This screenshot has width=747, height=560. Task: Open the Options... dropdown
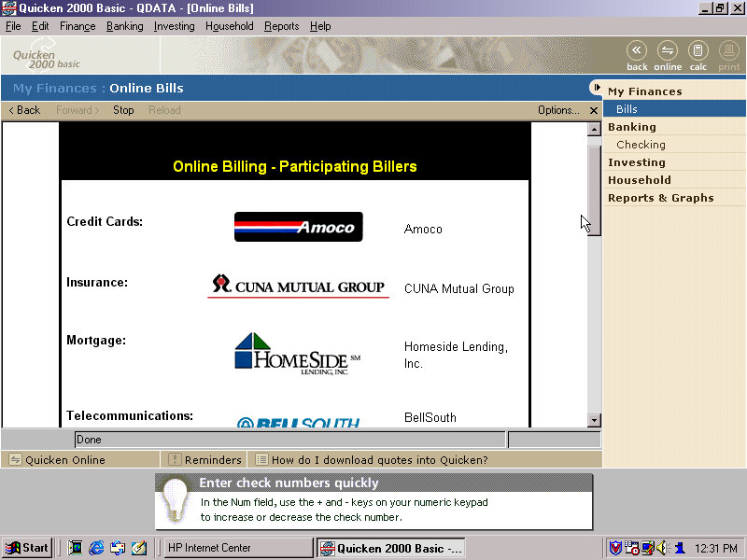[558, 110]
